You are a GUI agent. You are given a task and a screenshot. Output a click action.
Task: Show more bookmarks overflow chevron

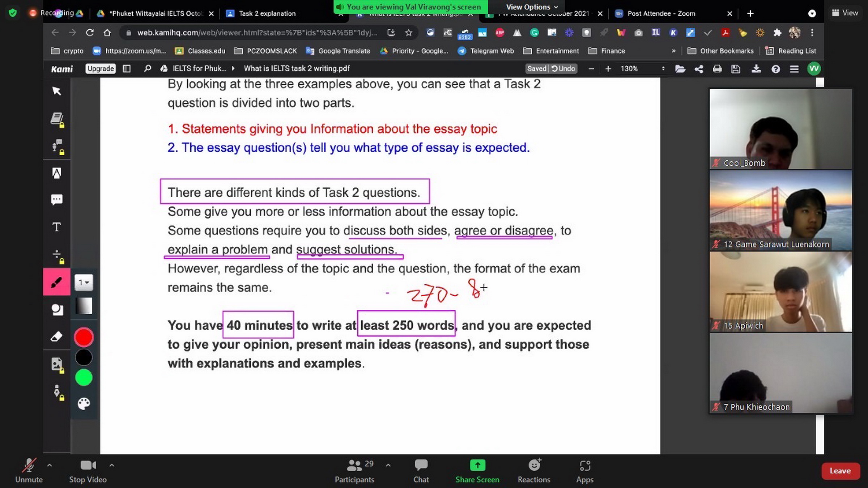673,51
